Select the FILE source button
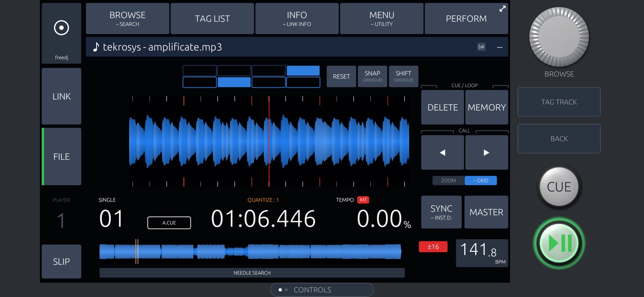This screenshot has height=297, width=644. [61, 156]
